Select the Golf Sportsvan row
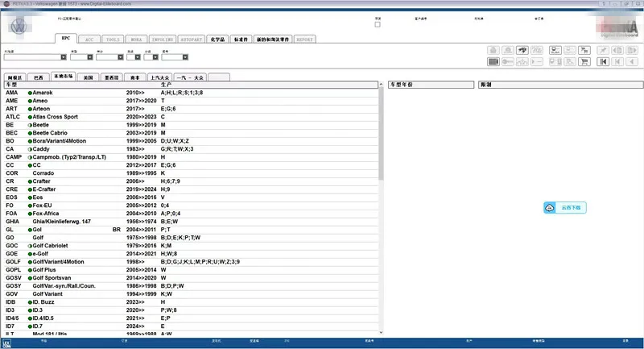 coord(191,278)
